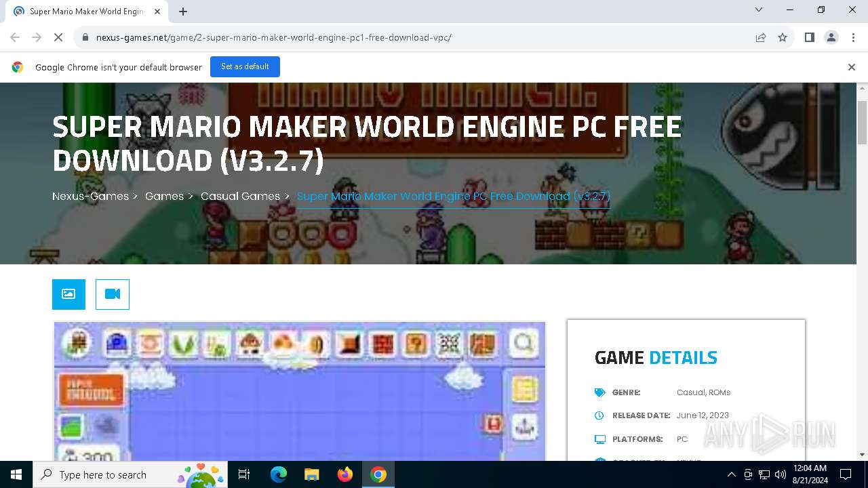
Task: Select the Super Mario Maker World Engine tab
Action: [87, 12]
